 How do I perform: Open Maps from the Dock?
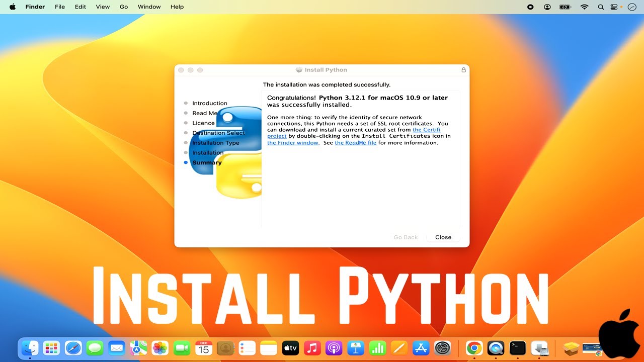click(138, 348)
